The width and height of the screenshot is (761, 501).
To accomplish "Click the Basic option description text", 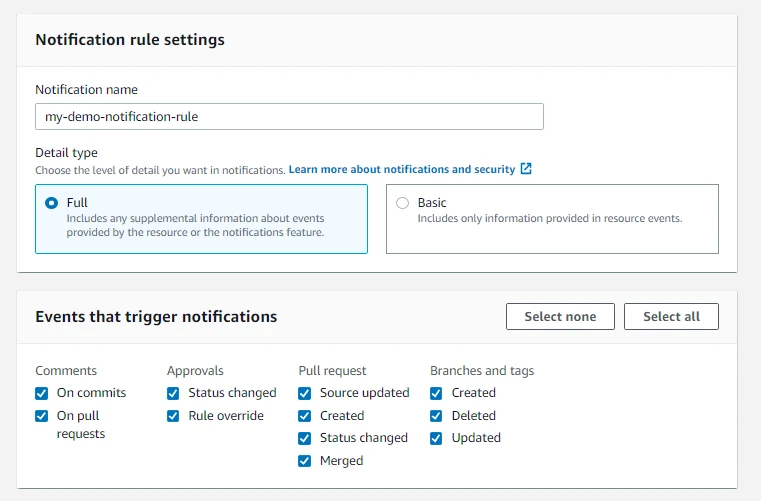I will click(x=549, y=218).
